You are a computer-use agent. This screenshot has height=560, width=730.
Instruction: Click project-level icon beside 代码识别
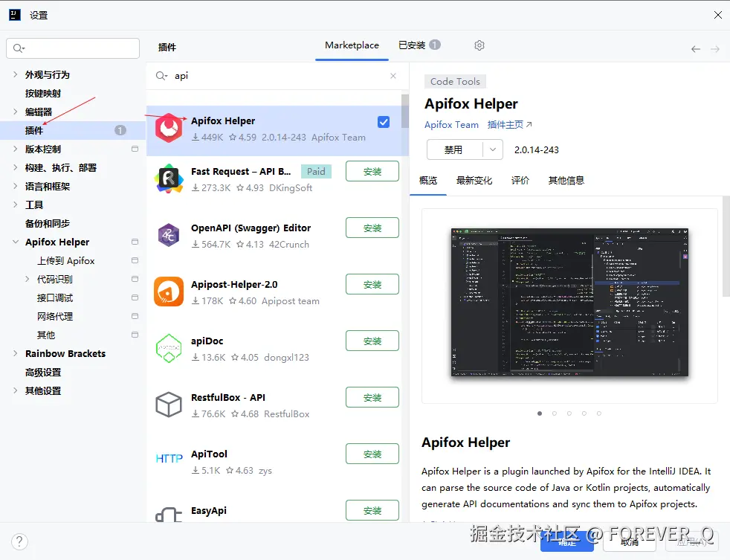click(135, 279)
